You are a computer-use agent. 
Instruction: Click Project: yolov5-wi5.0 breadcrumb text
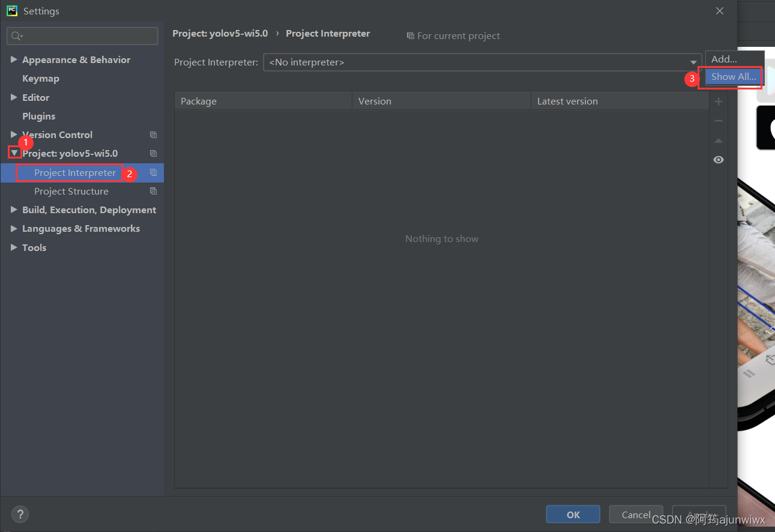coord(220,34)
